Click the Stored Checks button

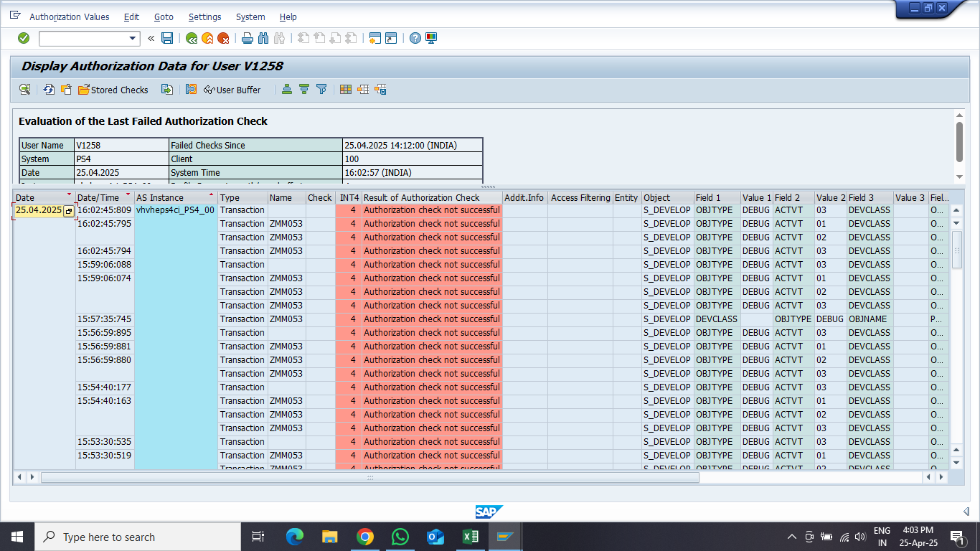[x=113, y=90]
